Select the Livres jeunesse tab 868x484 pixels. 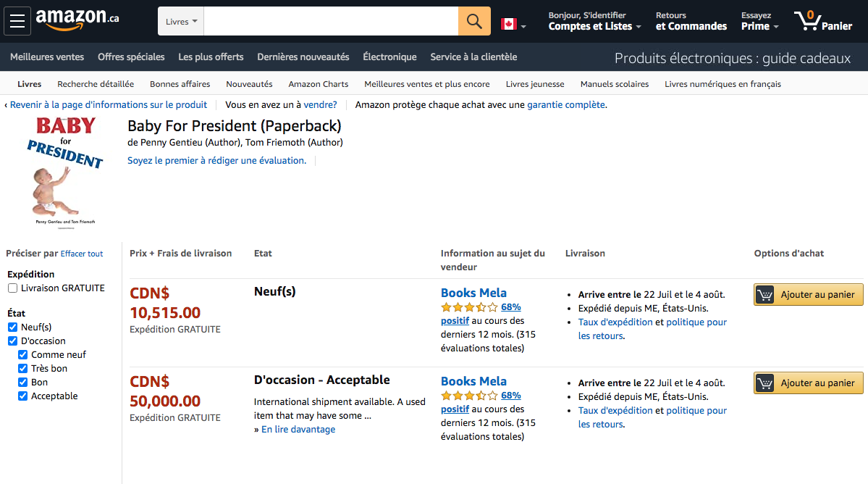pyautogui.click(x=535, y=84)
